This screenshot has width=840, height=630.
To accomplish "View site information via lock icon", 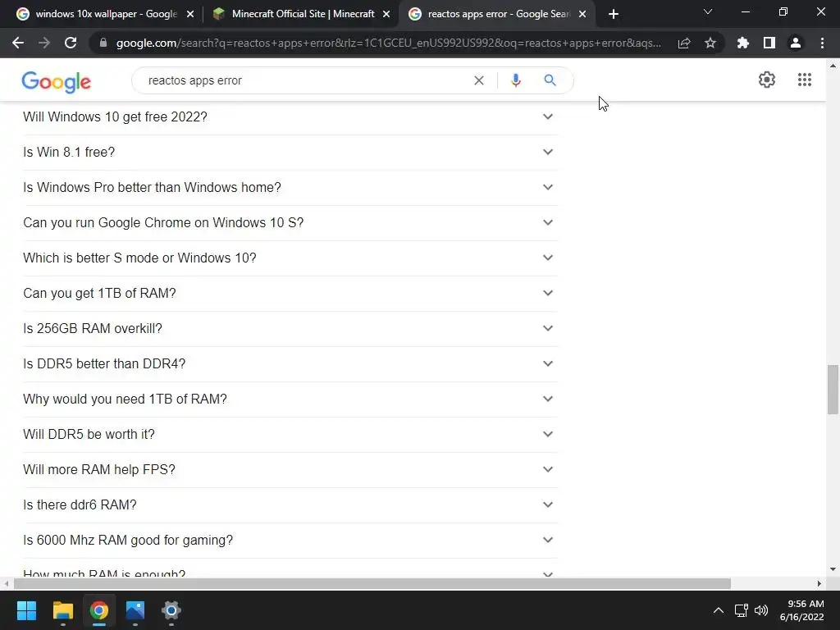I will point(103,43).
